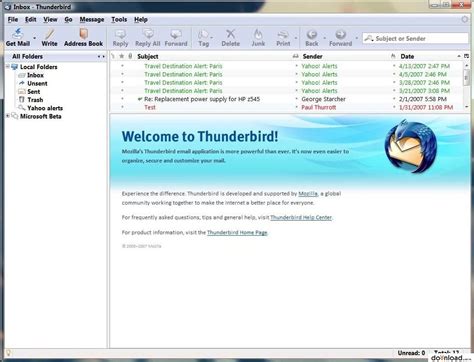
Task: Open the Tools menu
Action: click(119, 20)
